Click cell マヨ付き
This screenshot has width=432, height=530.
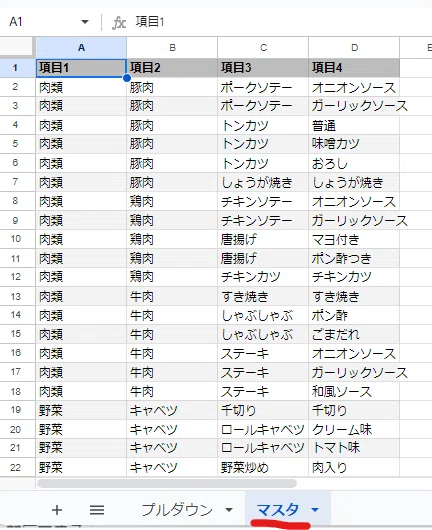pyautogui.click(x=354, y=239)
